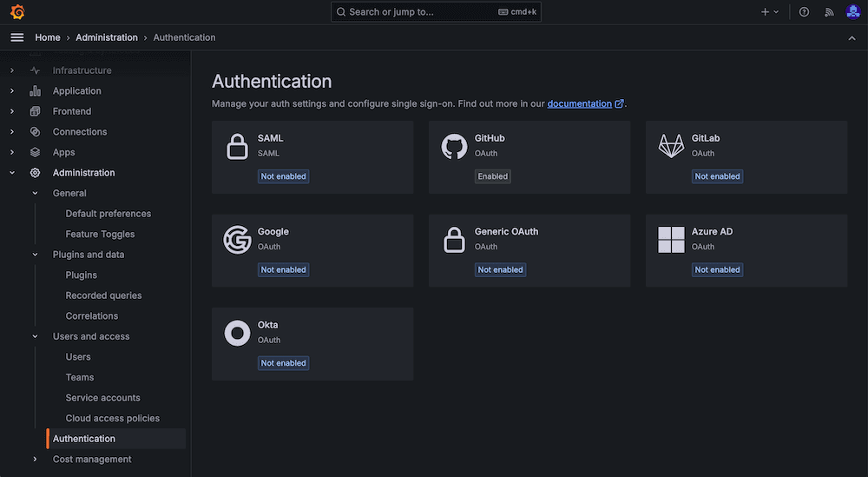Click Administration in the breadcrumb

click(107, 37)
